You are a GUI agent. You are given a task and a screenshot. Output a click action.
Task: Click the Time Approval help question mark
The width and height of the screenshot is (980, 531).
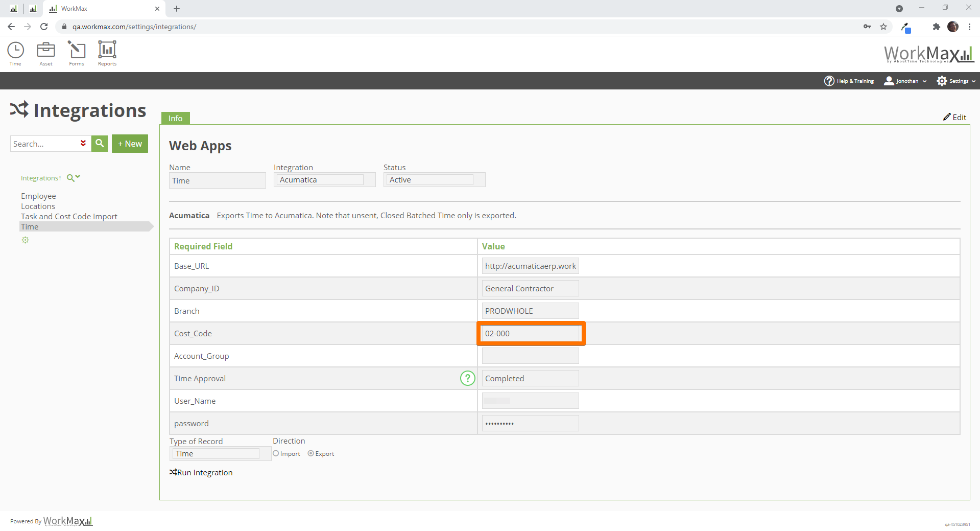[x=467, y=378]
